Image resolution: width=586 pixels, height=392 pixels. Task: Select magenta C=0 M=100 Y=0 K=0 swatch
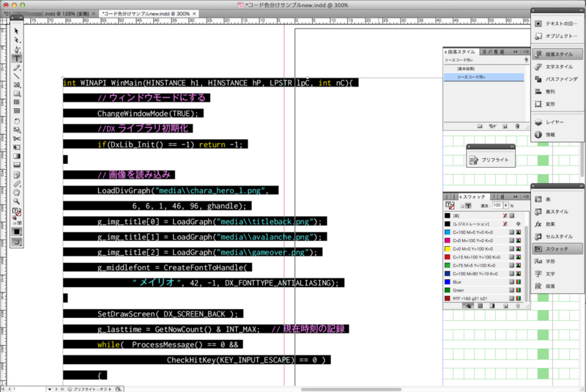(x=483, y=240)
